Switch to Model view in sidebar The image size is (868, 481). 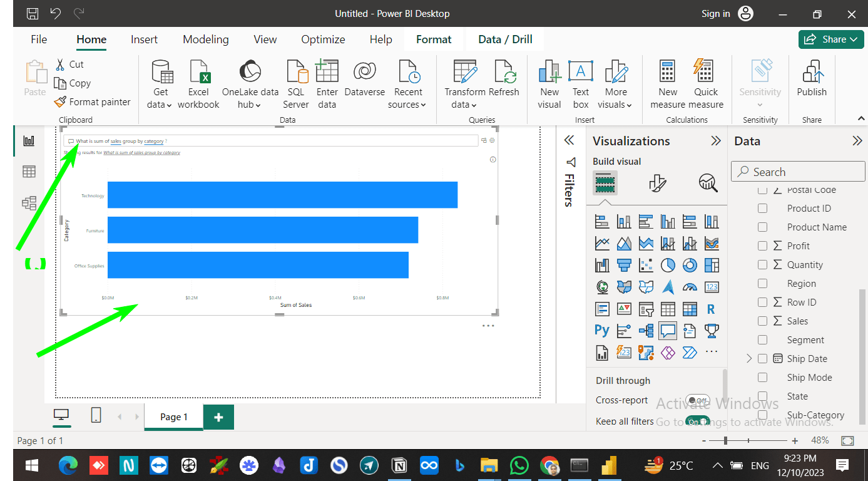pos(29,203)
